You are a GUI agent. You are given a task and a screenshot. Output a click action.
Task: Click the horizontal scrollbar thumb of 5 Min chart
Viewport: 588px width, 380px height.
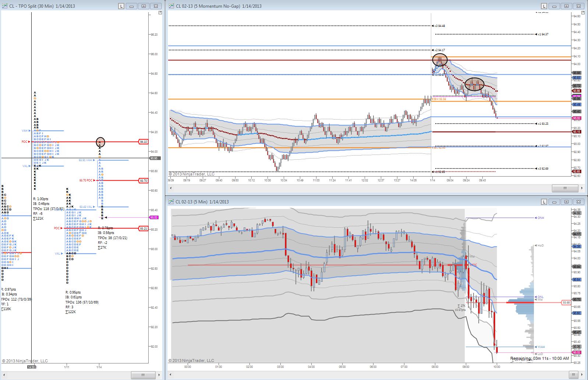click(574, 375)
